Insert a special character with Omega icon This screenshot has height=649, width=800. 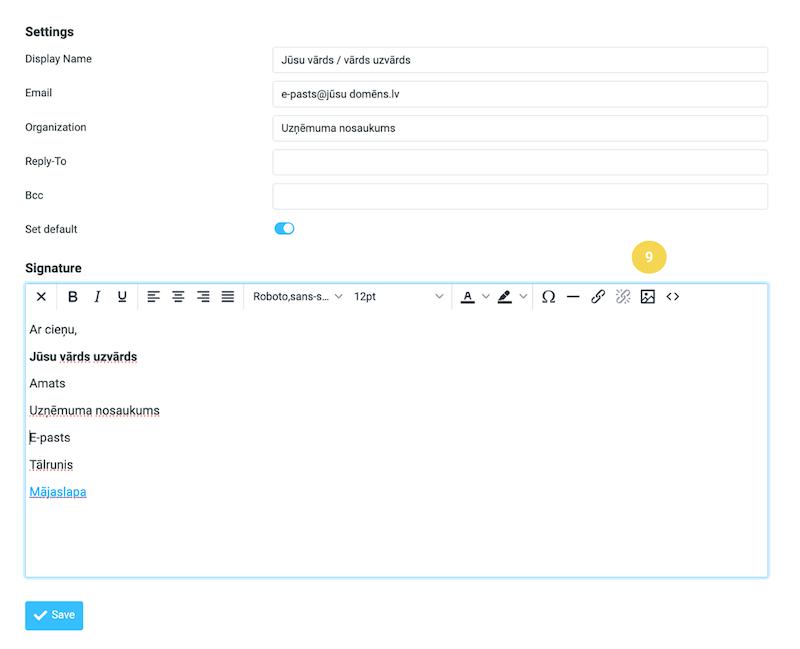pos(548,297)
